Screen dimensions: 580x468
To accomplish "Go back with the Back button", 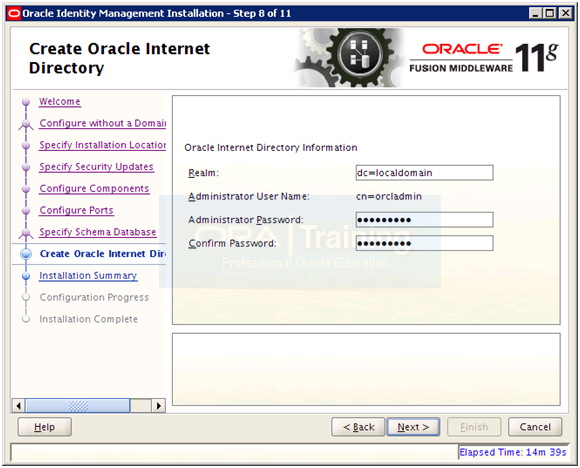I will pos(358,427).
